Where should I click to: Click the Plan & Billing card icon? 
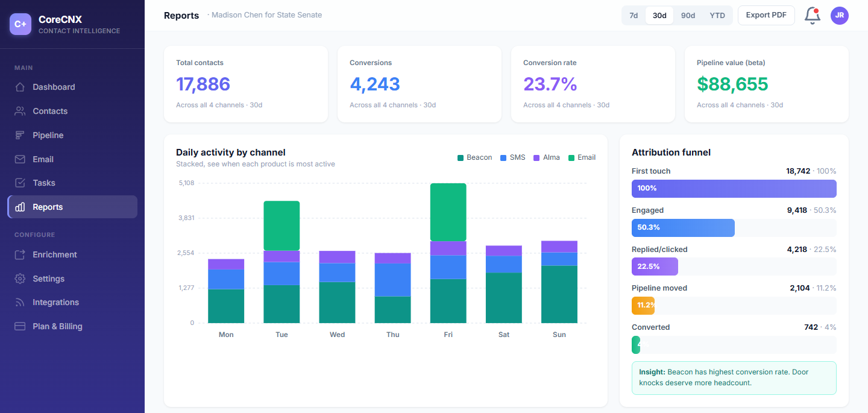point(20,326)
